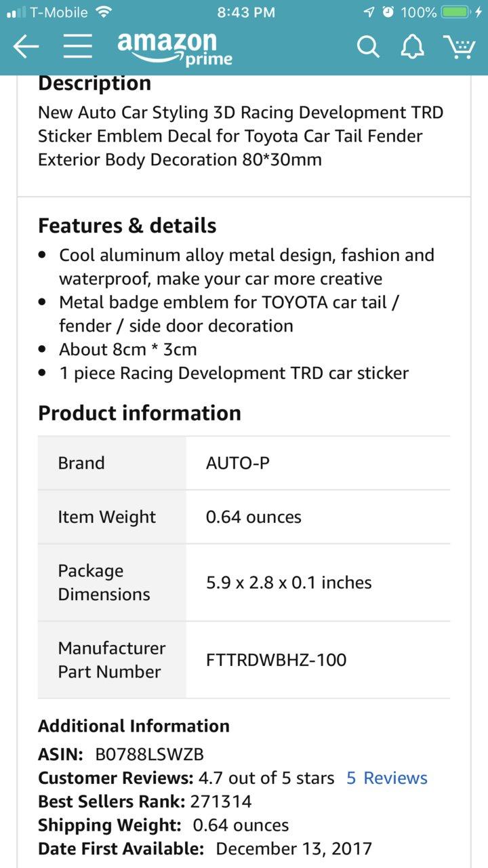
Task: Tap the Wi-Fi status icon
Action: 103,12
